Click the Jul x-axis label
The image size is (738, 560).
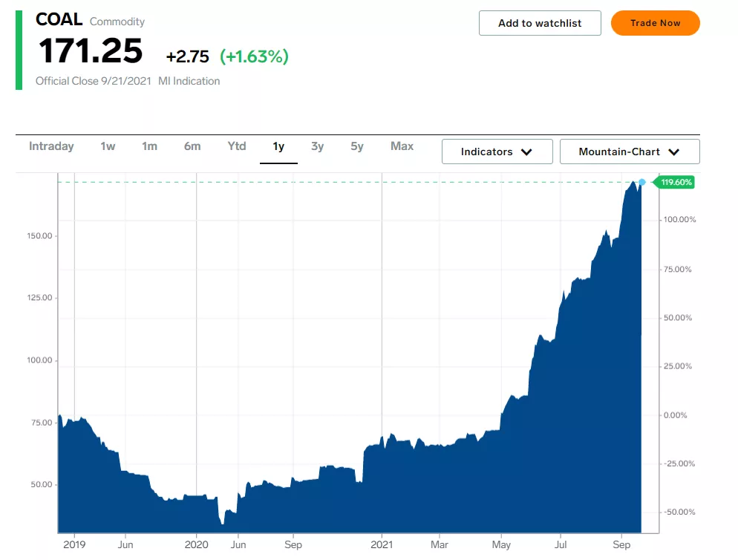[x=561, y=545]
